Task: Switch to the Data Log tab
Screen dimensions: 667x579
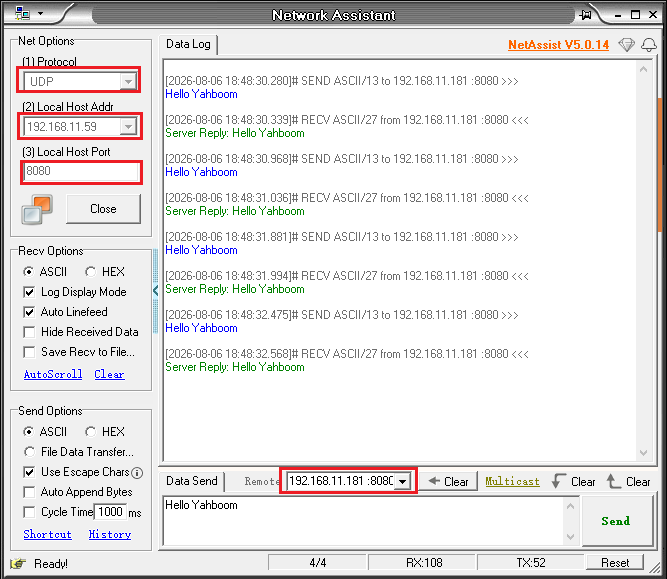Action: (188, 44)
